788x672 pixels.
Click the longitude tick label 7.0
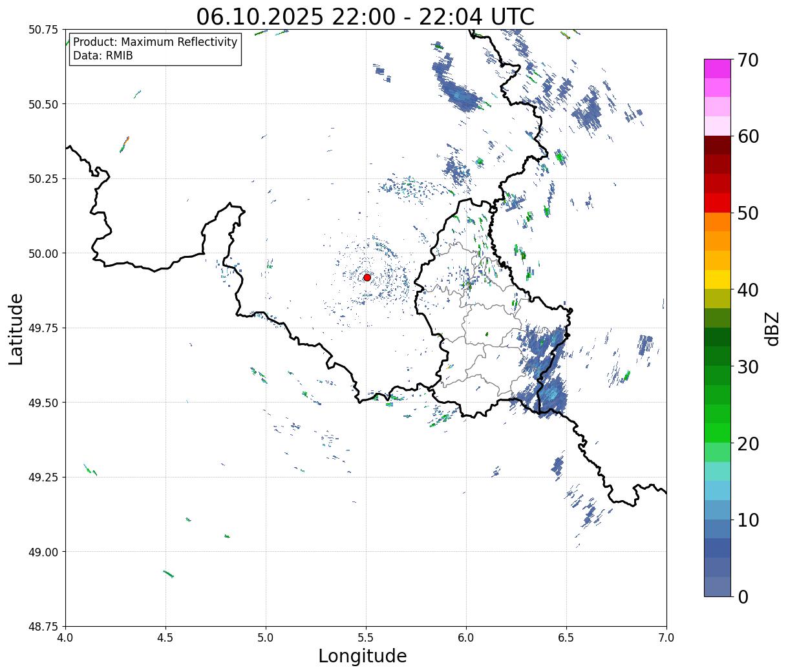click(666, 638)
